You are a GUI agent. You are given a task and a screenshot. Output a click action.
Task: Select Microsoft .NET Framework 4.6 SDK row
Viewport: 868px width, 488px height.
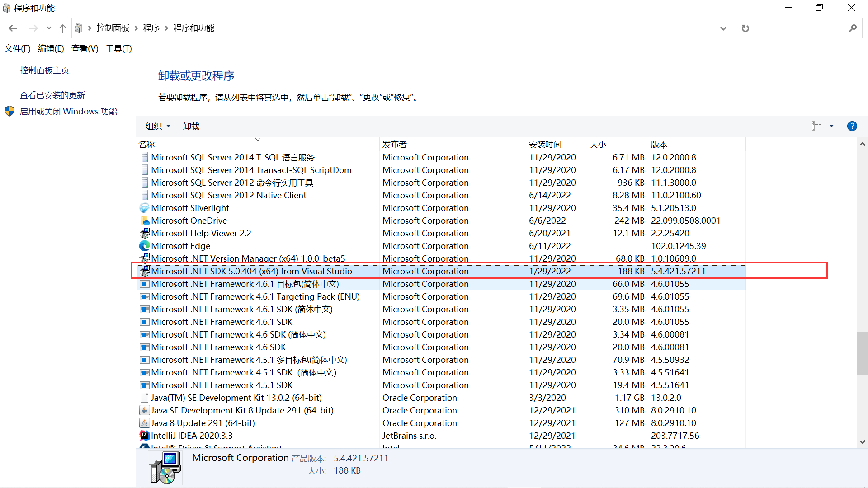pyautogui.click(x=441, y=347)
